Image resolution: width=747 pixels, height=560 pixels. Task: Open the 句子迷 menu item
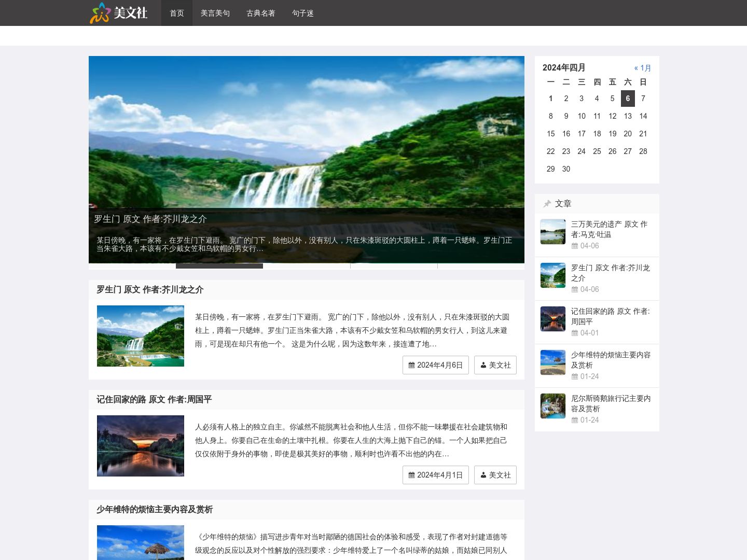[x=303, y=13]
